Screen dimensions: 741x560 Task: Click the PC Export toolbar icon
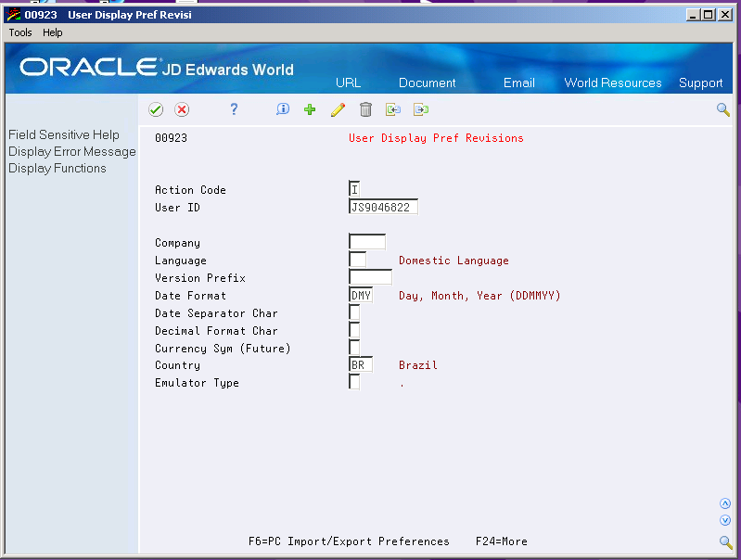tap(421, 109)
